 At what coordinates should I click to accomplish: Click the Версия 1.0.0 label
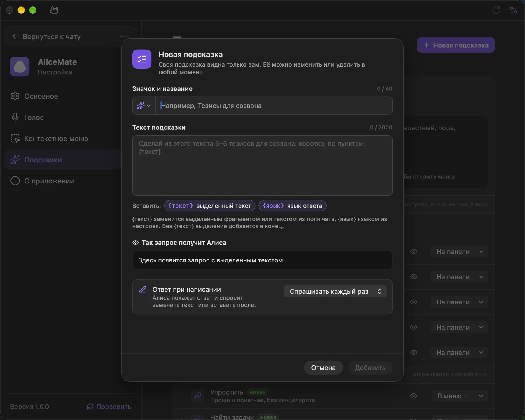click(x=29, y=406)
